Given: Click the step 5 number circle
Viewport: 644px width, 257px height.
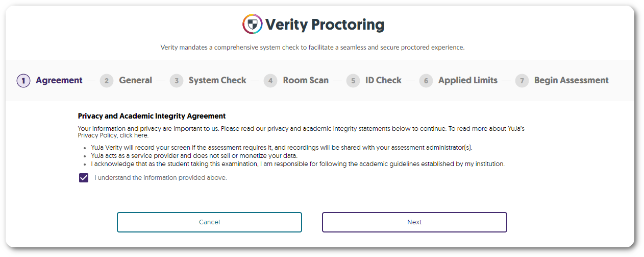Looking at the screenshot, I should [353, 81].
